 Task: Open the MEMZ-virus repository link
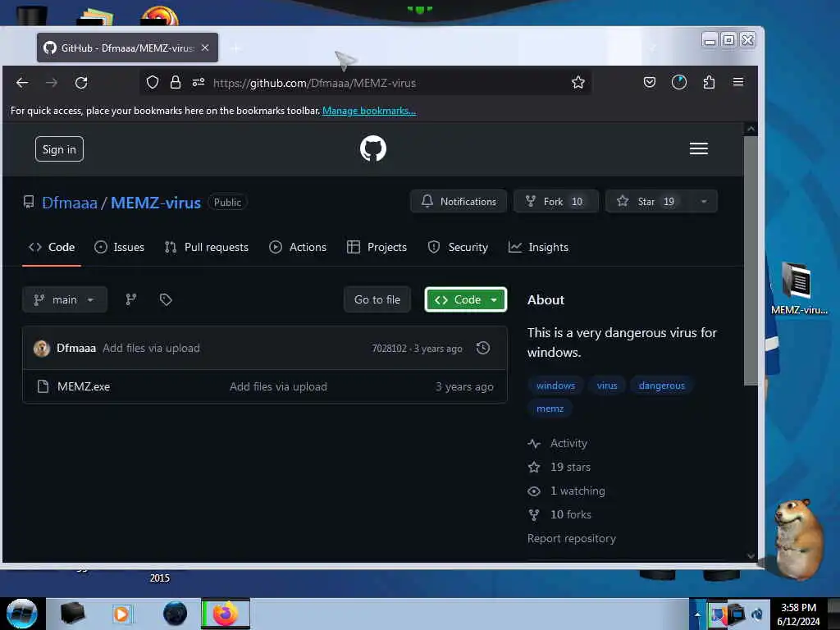click(x=156, y=203)
